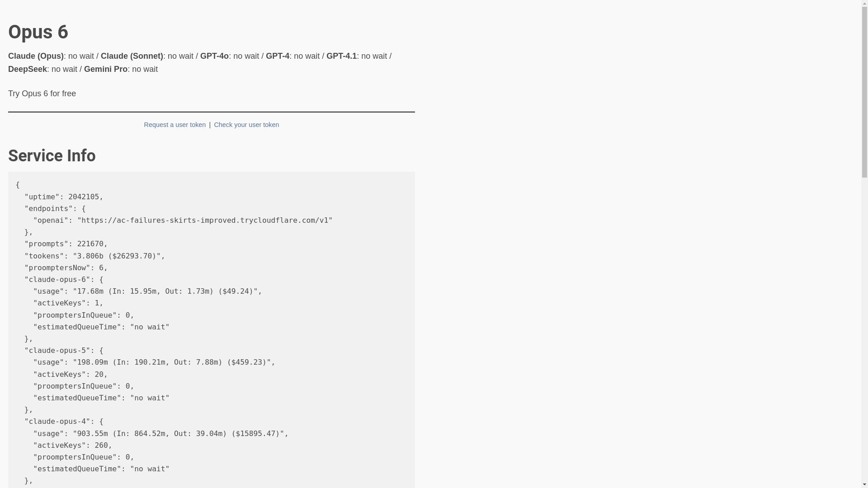Image resolution: width=868 pixels, height=488 pixels.
Task: Click the endpoints key line
Action: [x=55, y=209]
